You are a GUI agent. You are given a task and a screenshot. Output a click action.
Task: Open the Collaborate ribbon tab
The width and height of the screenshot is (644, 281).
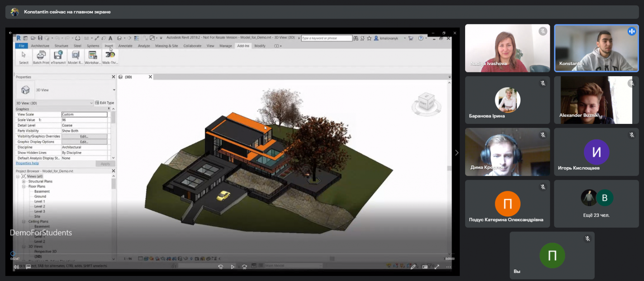[192, 46]
